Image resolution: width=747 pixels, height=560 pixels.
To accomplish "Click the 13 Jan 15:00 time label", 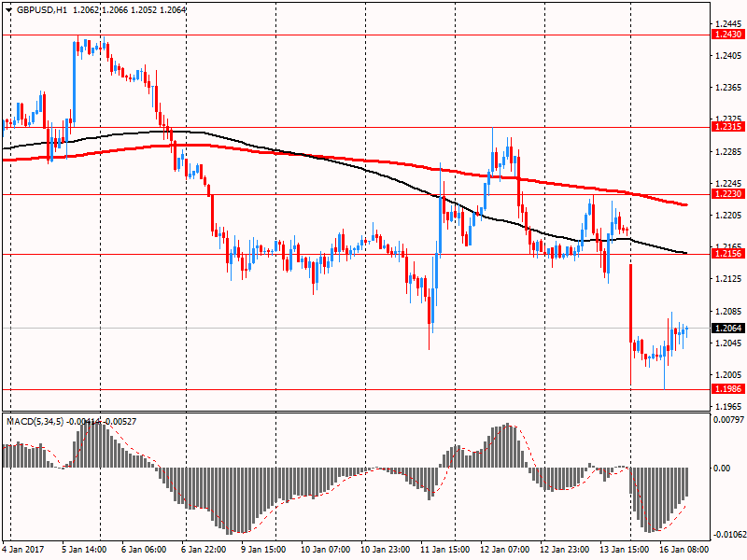I will pos(624,549).
